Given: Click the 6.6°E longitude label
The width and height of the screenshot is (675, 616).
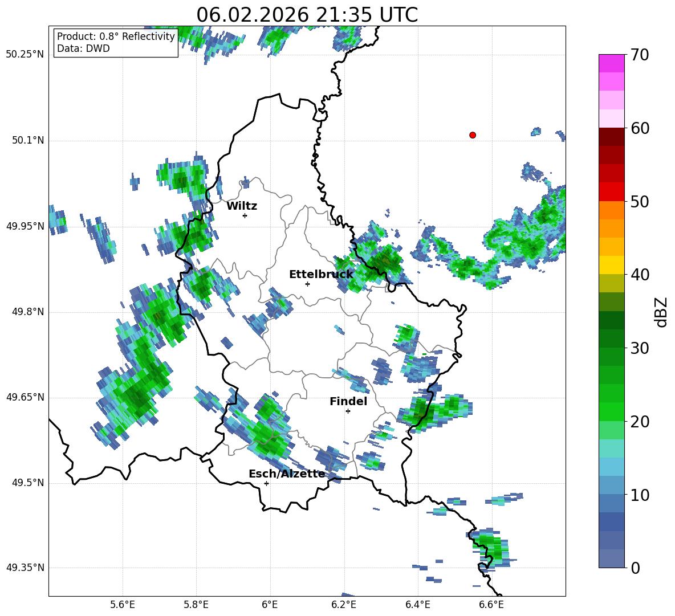Looking at the screenshot, I should [x=491, y=605].
